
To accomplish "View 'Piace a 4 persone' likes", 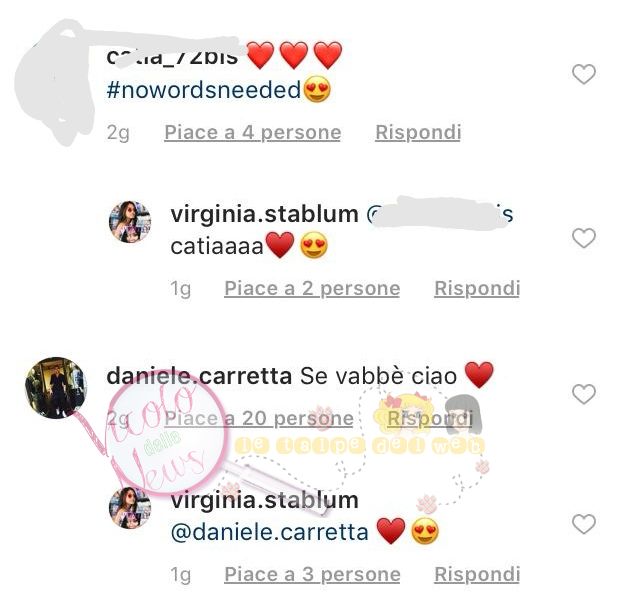I will (x=253, y=133).
